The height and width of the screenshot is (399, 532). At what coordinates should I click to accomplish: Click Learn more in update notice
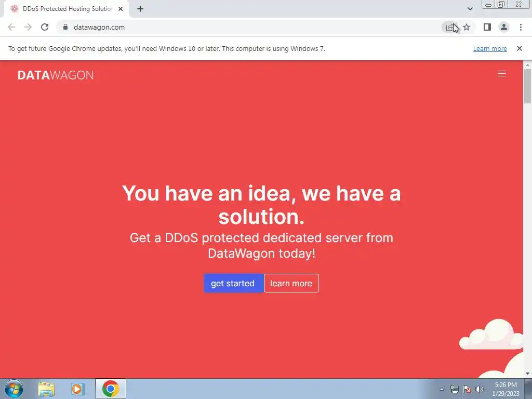click(x=490, y=48)
